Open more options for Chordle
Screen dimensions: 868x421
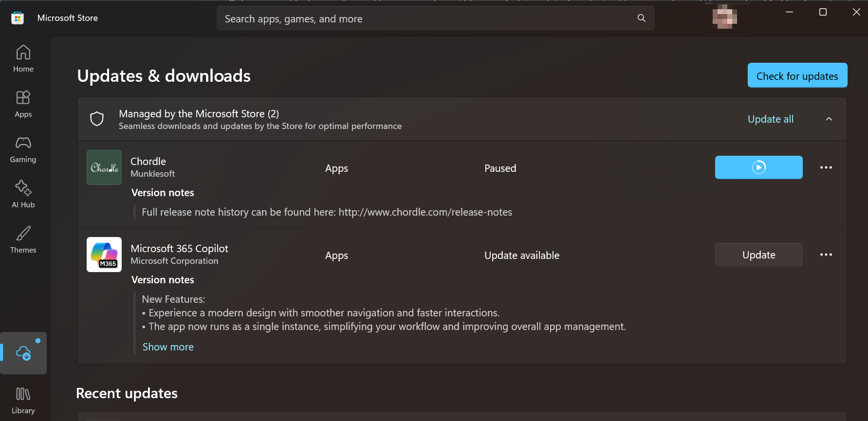[826, 167]
